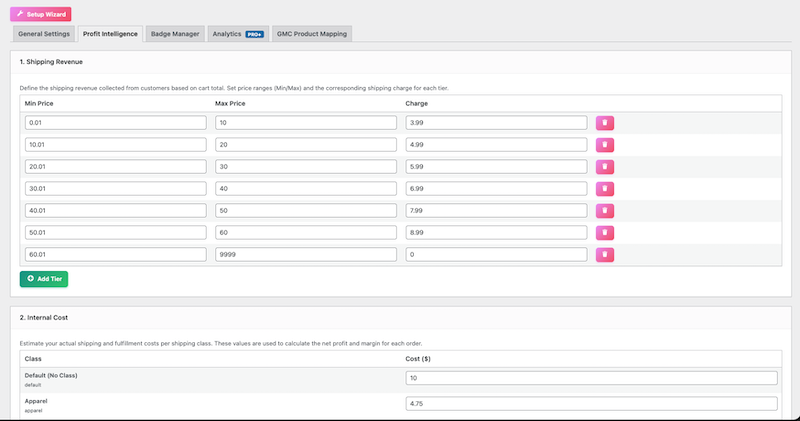The width and height of the screenshot is (800, 421).
Task: Click the 'Min Price' column header
Action: [x=39, y=103]
